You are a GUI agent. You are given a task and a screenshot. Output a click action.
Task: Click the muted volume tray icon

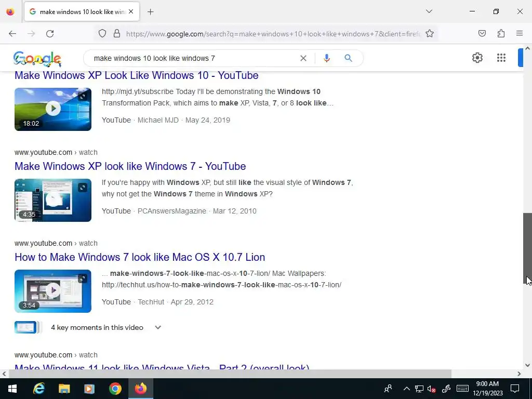click(432, 389)
